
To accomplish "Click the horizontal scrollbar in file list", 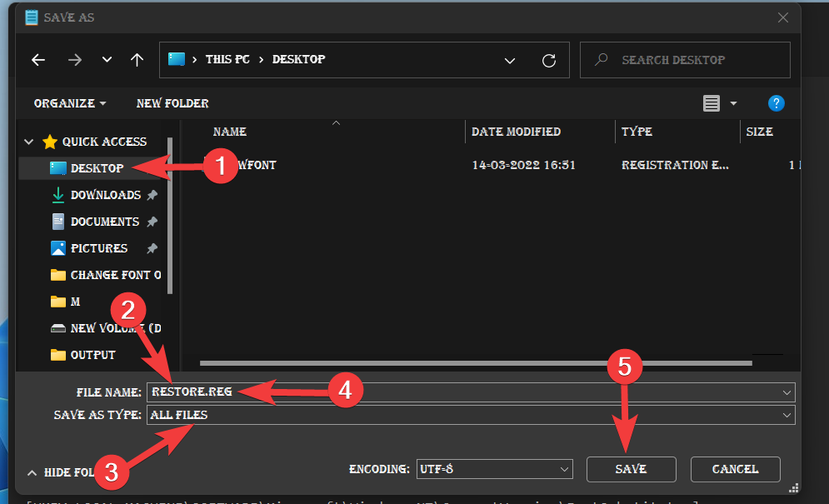I will pyautogui.click(x=476, y=363).
